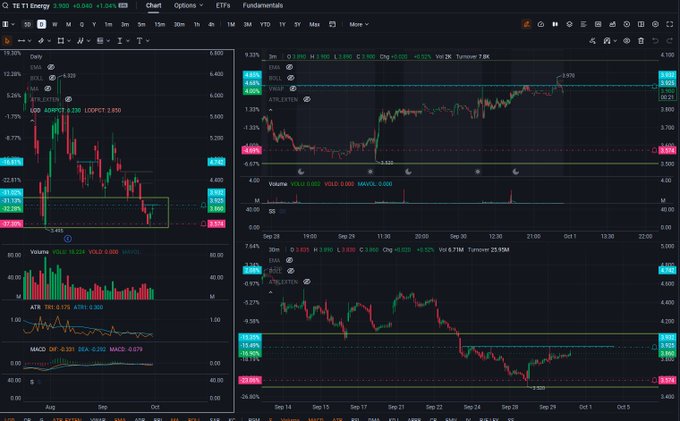The image size is (680, 421).
Task: Expand the zigzag pattern tool dropdown arrow
Action: [88, 41]
